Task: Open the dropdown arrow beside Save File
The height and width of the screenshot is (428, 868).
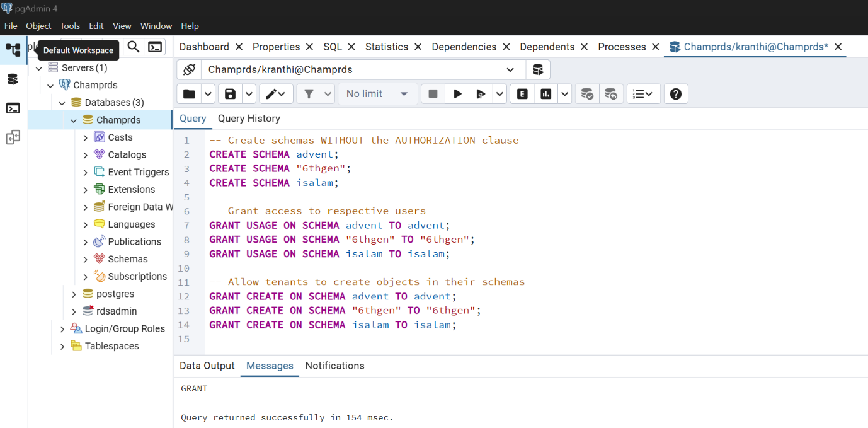Action: [x=249, y=94]
